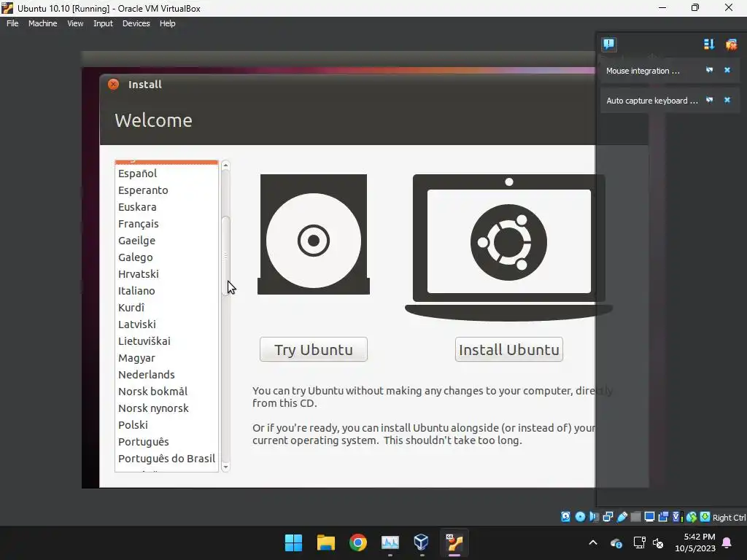Click the Try Ubuntu button
This screenshot has width=747, height=560.
314,349
